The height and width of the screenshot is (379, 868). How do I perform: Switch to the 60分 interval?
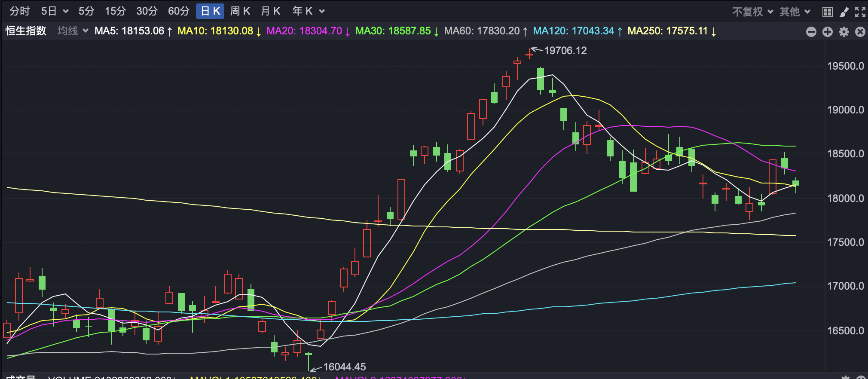[x=179, y=11]
